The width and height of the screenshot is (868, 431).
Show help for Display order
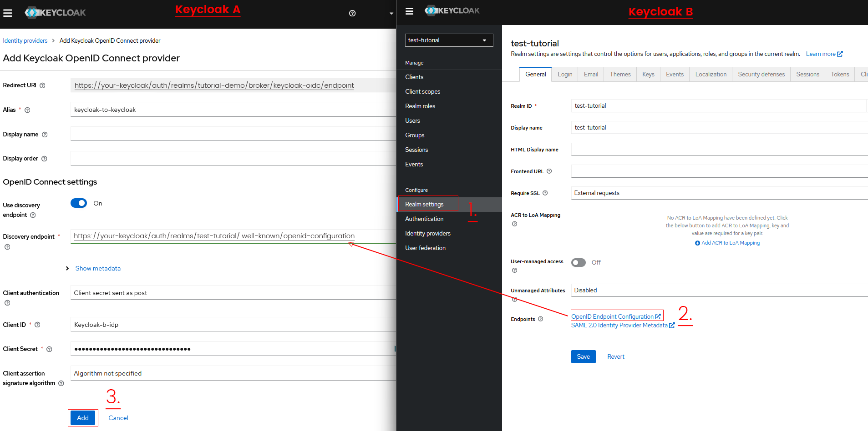pos(44,159)
